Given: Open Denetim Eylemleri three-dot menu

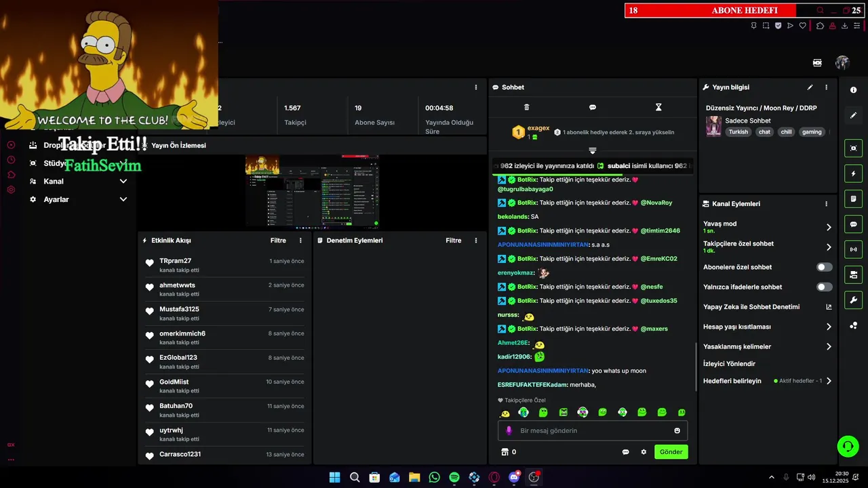Looking at the screenshot, I should pos(475,241).
